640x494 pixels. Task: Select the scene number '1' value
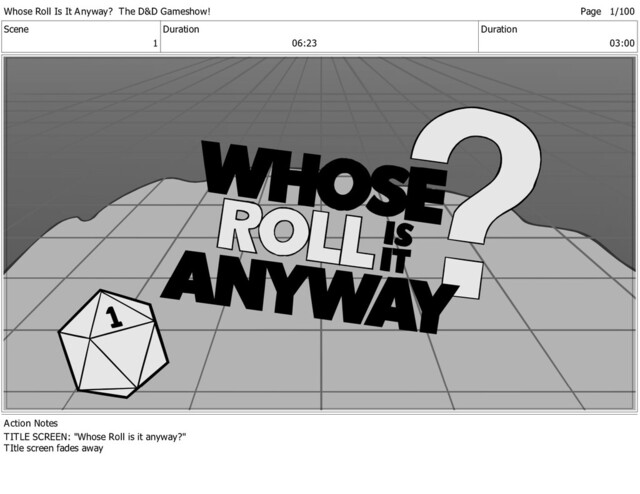[x=155, y=43]
